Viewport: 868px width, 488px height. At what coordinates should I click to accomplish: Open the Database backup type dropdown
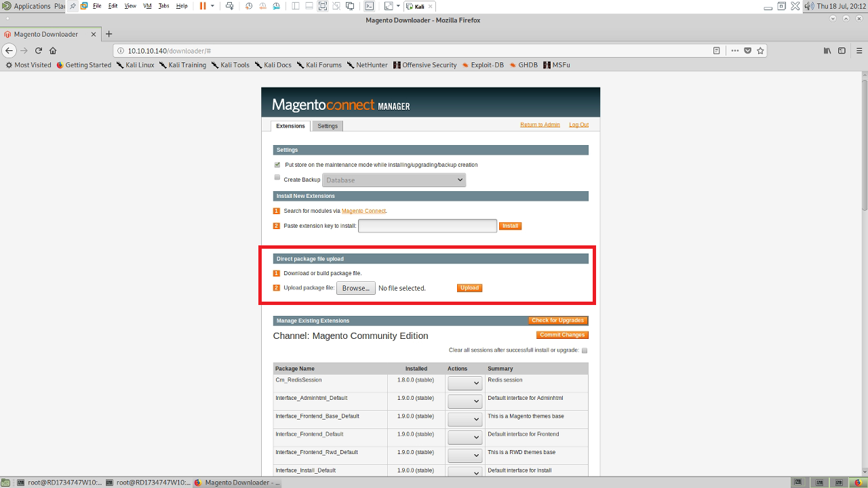tap(394, 180)
